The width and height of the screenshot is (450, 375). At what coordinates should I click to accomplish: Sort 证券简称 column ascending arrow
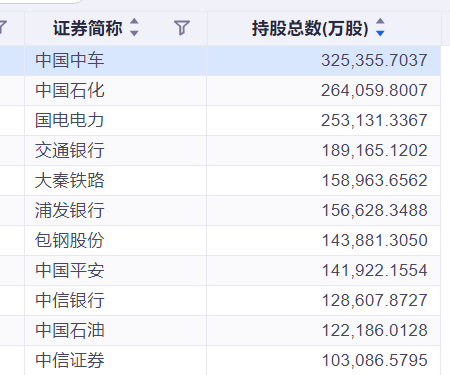click(134, 22)
